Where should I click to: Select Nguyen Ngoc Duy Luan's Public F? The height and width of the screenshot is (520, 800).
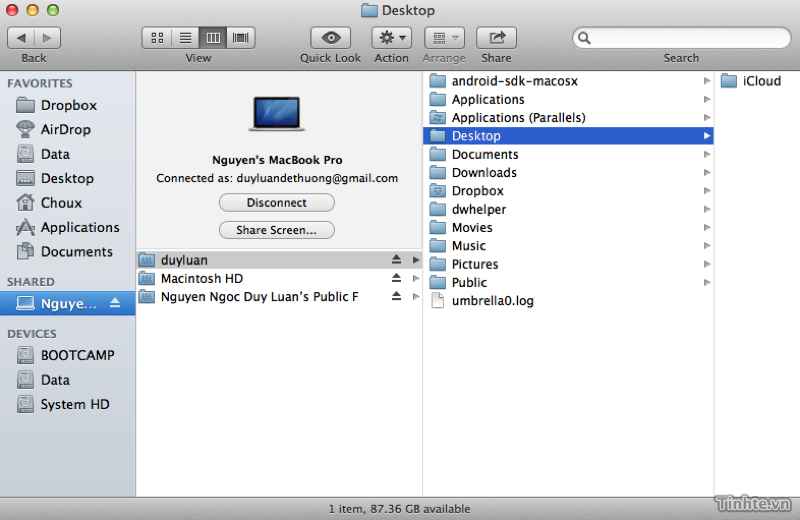click(x=279, y=296)
